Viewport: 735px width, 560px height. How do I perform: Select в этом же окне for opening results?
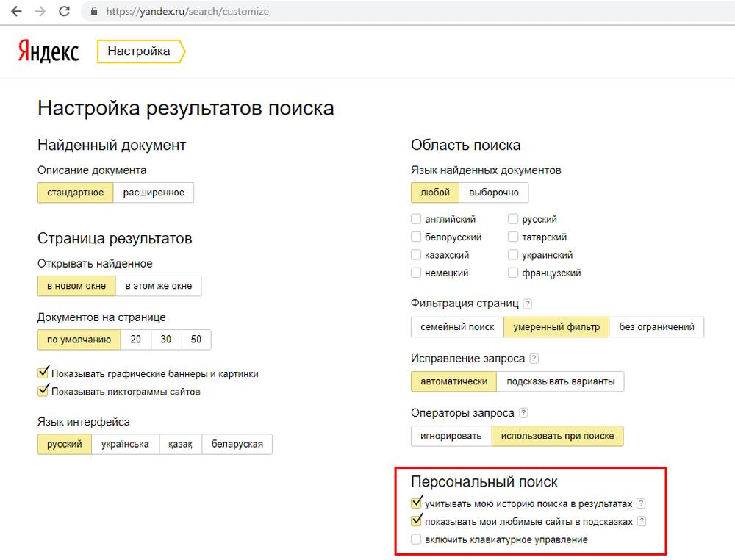coord(157,286)
